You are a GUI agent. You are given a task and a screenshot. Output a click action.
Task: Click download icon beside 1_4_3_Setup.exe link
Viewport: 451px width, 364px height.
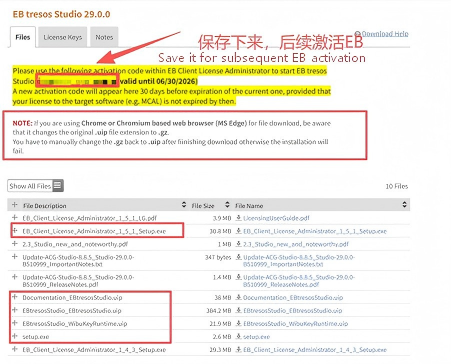click(238, 349)
